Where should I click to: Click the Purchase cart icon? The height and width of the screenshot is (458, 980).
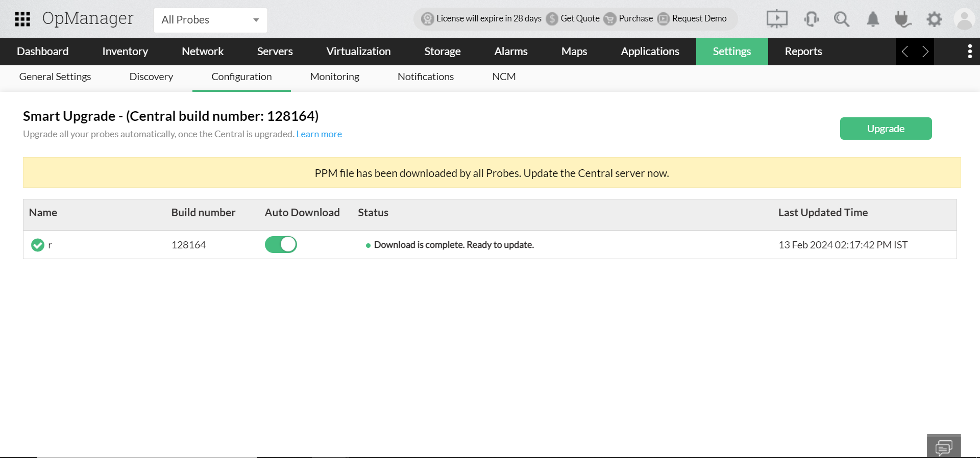tap(610, 19)
